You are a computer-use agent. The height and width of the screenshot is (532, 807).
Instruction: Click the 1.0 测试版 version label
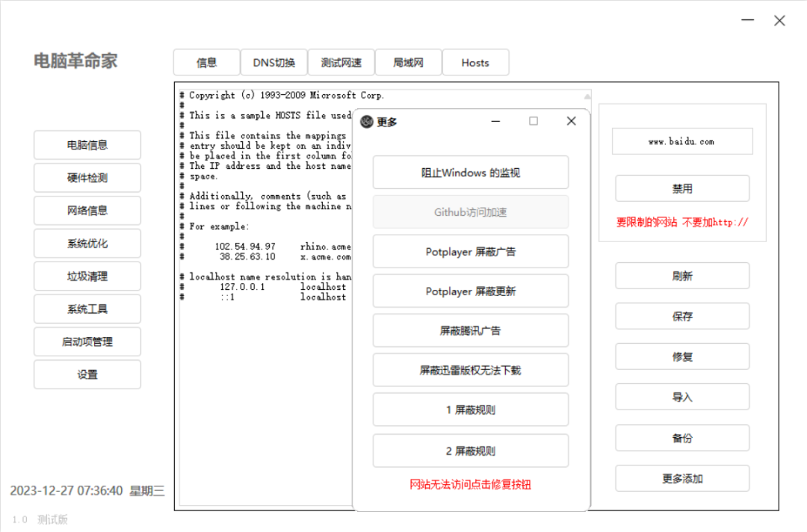[40, 519]
